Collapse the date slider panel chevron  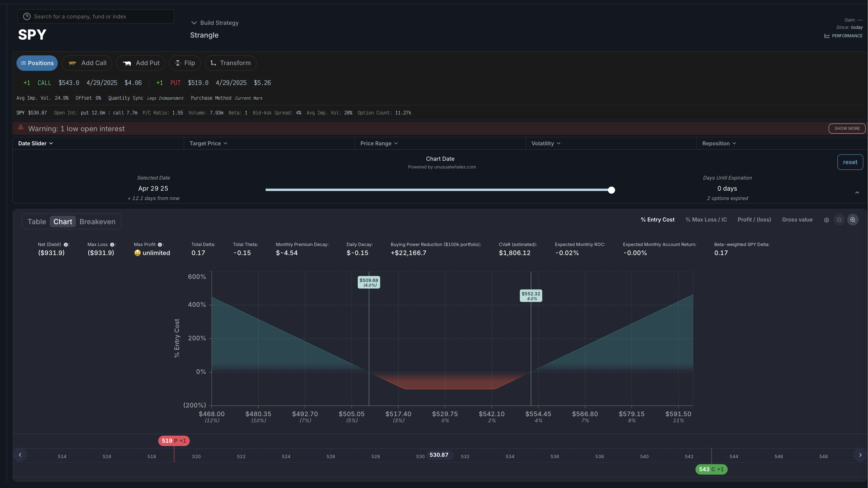(857, 193)
